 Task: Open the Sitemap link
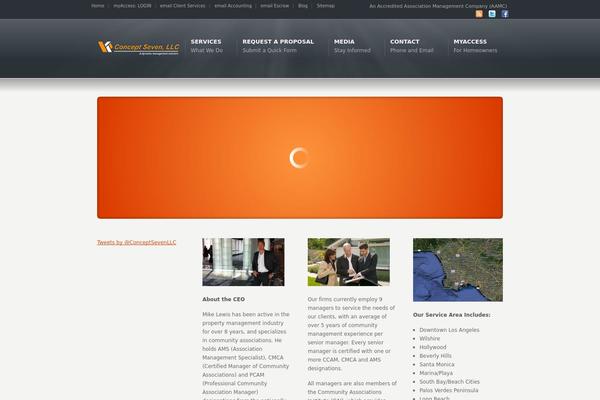326,6
